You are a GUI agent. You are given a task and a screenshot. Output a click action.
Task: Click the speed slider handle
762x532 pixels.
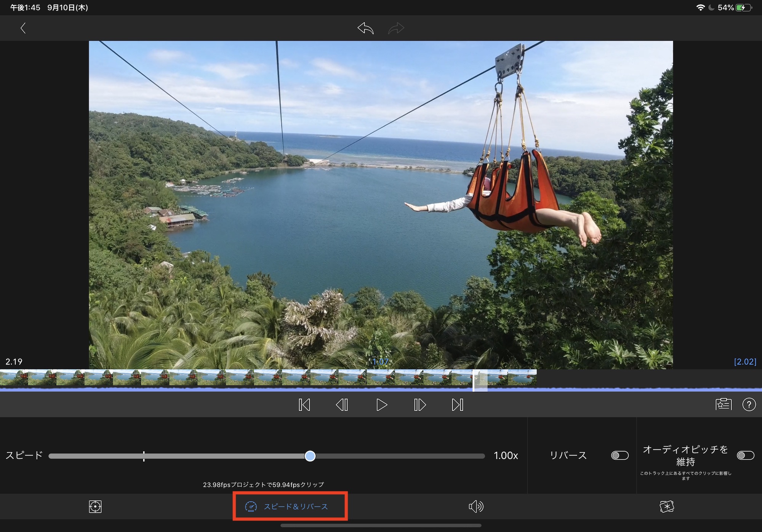[x=310, y=456]
